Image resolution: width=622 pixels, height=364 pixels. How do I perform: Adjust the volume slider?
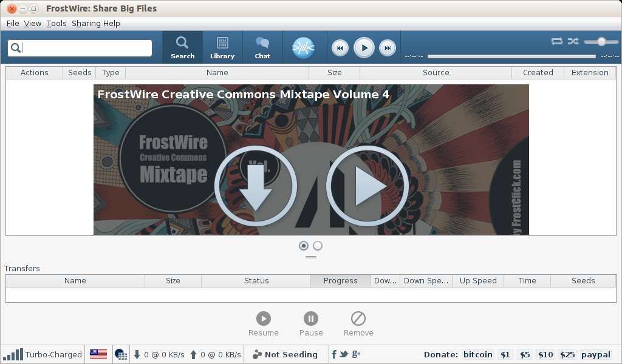tap(601, 42)
